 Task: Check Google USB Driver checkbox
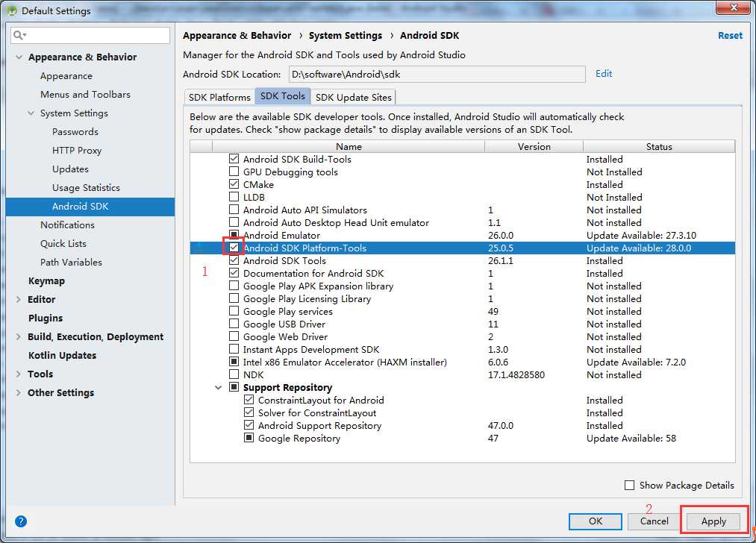[234, 324]
